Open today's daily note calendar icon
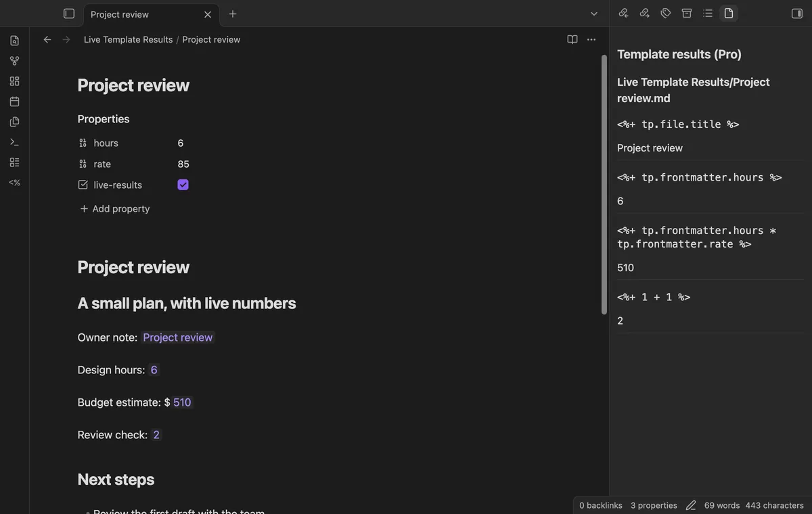The image size is (812, 514). pyautogui.click(x=14, y=101)
